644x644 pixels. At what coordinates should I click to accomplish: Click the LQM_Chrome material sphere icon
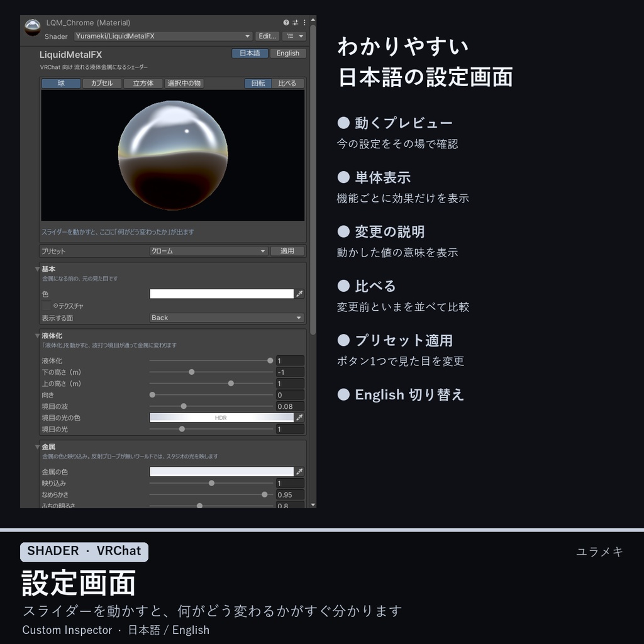click(x=33, y=28)
